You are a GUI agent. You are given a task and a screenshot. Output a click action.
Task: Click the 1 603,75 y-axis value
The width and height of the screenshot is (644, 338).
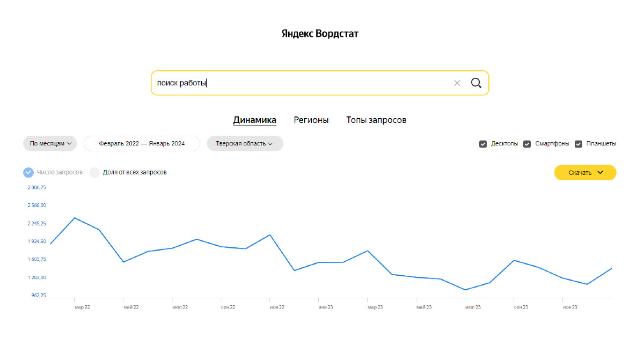coord(37,259)
